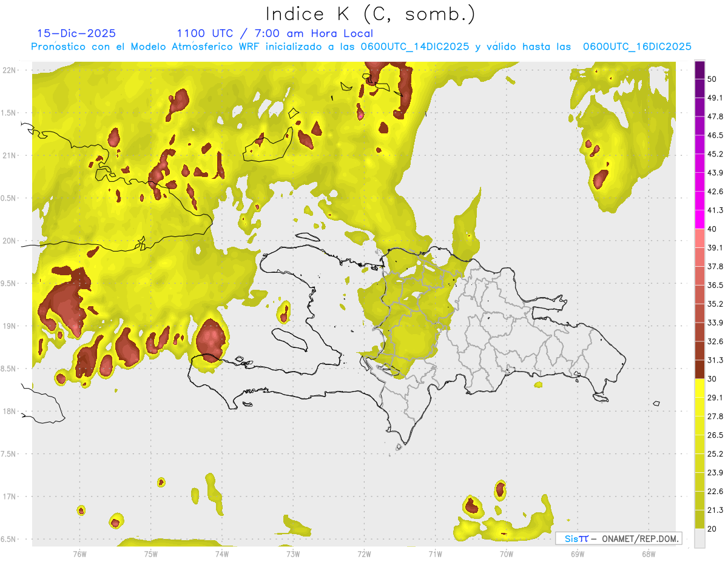Select the "72W" longitude label
Screen dimensions: 728x562
click(x=364, y=554)
